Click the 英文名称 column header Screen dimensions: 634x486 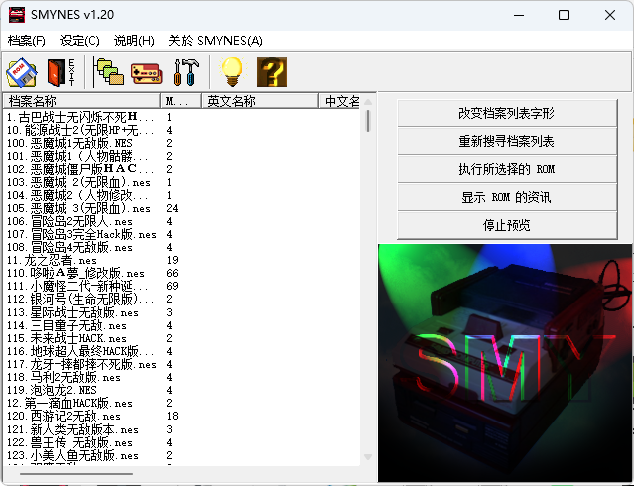258,101
